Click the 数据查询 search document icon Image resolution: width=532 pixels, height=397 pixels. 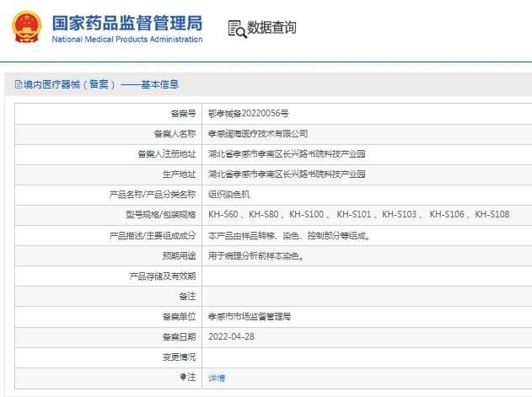(237, 29)
